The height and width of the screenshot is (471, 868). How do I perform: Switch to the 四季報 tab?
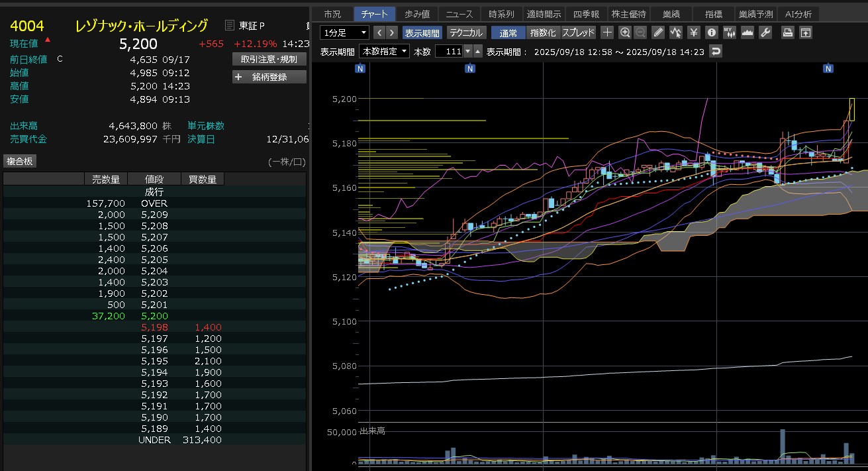pyautogui.click(x=586, y=13)
